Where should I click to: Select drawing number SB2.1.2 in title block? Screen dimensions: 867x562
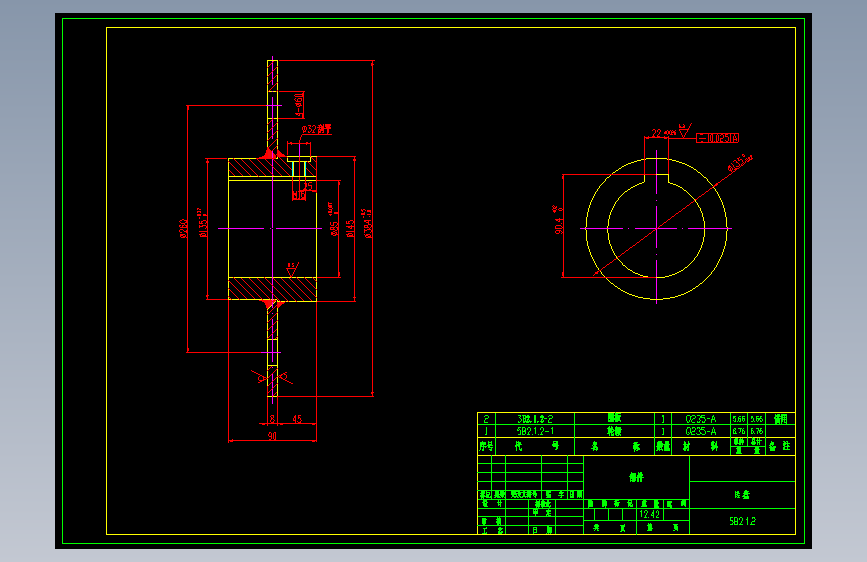743,521
